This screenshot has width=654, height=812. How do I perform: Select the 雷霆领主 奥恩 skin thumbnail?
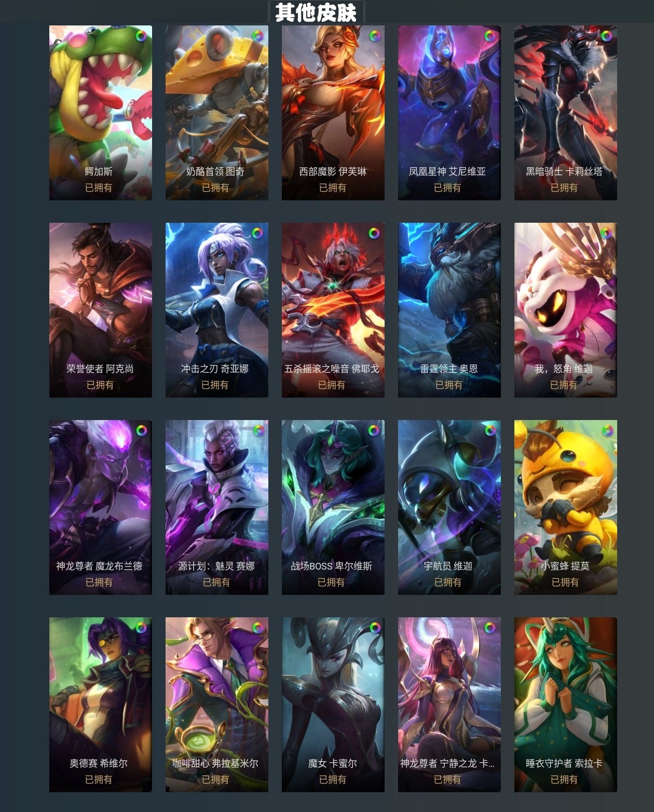click(x=449, y=310)
